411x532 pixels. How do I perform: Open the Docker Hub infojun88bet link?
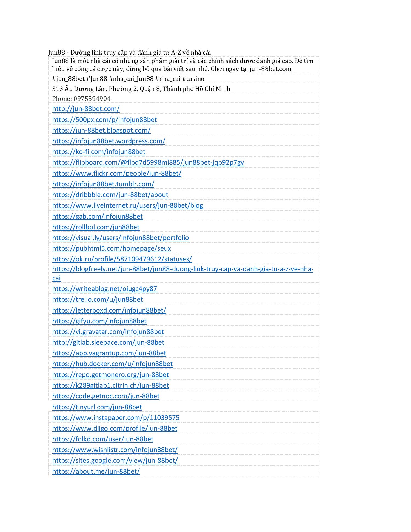click(112, 364)
